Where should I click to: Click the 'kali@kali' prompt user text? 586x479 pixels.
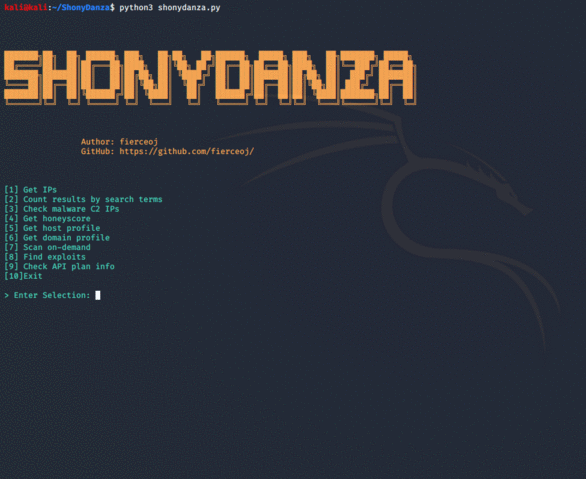tap(26, 7)
